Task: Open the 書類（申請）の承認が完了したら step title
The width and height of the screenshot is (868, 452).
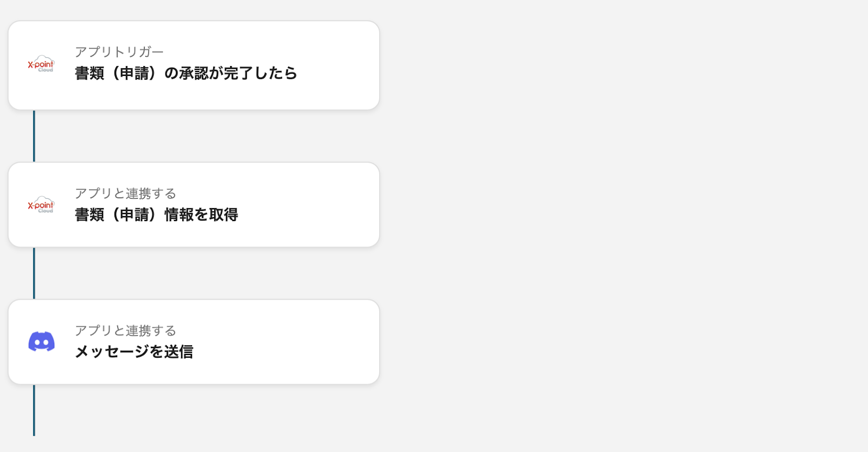Action: pyautogui.click(x=186, y=73)
